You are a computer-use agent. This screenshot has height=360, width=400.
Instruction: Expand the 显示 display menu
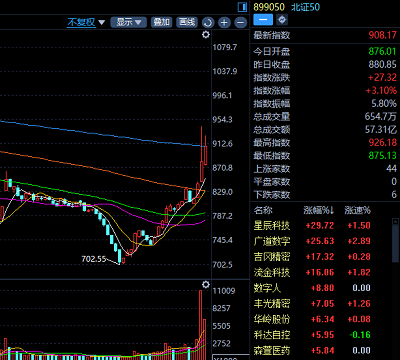pyautogui.click(x=129, y=22)
